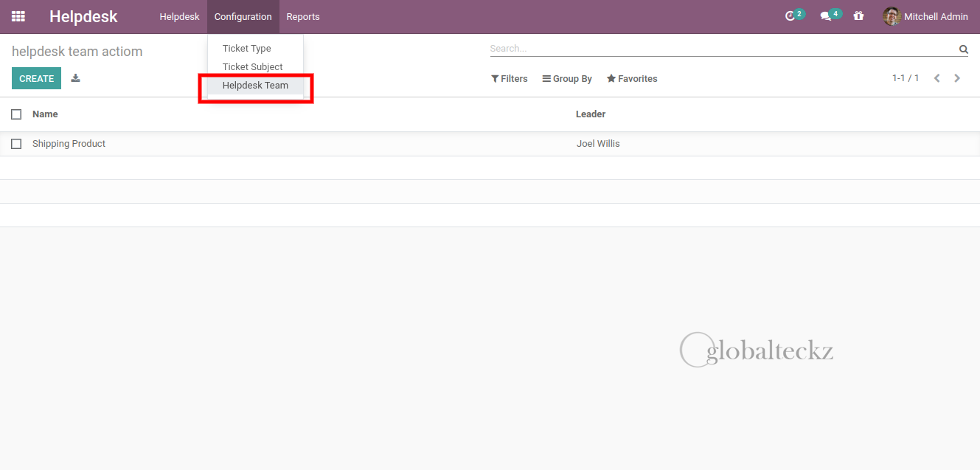Click the Joel Willis leader cell
Screen dimensions: 980x470
point(598,144)
